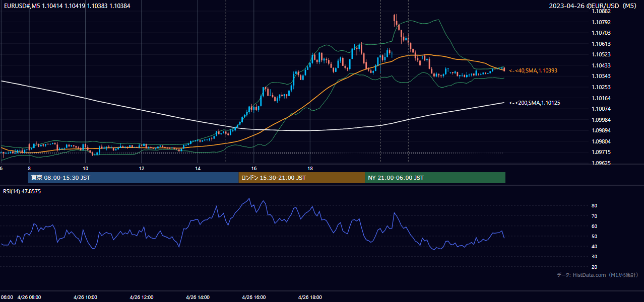Click the RSI(14) 47.8575 indicator label
Viewport: 644px width, 302px height.
point(22,191)
